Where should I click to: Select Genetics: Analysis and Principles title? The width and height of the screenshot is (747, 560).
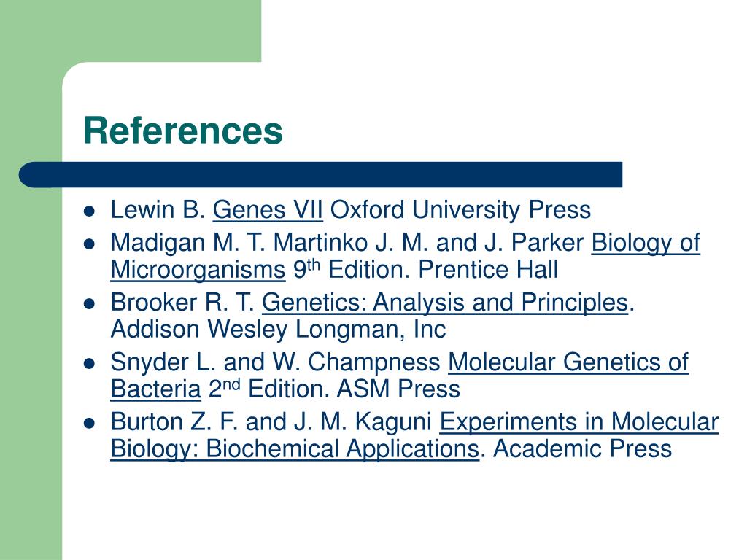point(445,303)
